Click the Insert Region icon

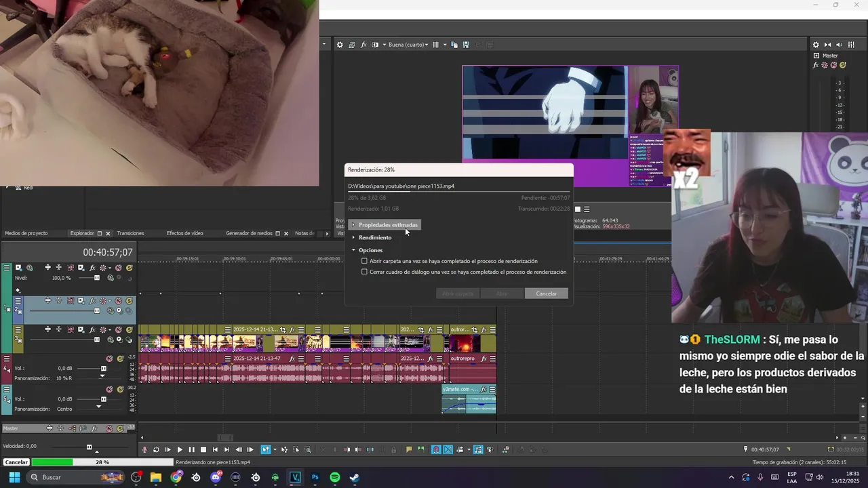tap(420, 449)
